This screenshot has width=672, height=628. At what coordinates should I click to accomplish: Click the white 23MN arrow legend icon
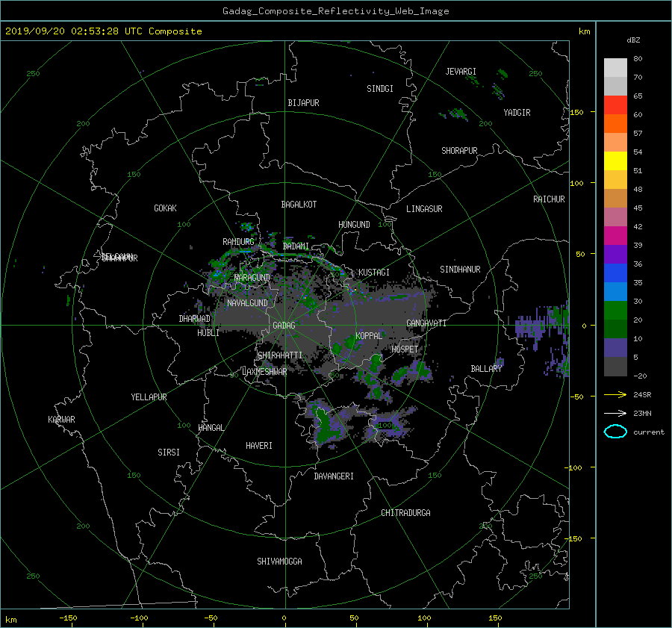tap(615, 413)
